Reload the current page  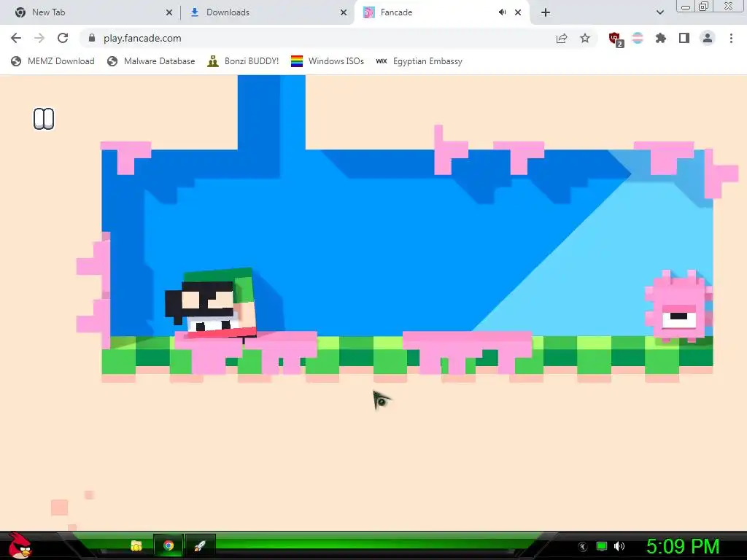[63, 38]
